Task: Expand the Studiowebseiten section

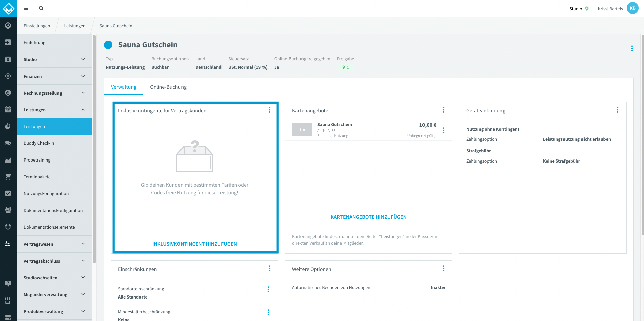Action: click(54, 278)
